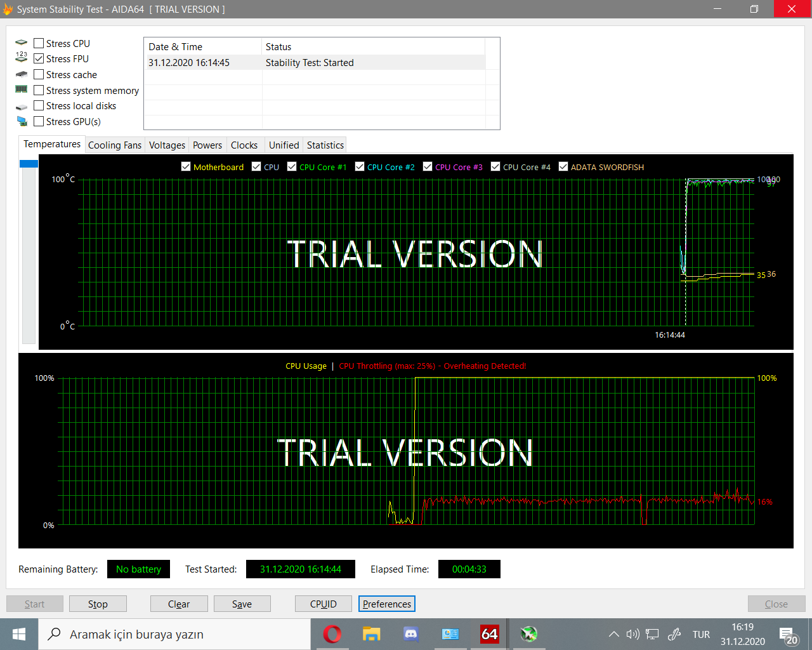
Task: Click the Stress FPU 123 icon
Action: (x=21, y=57)
